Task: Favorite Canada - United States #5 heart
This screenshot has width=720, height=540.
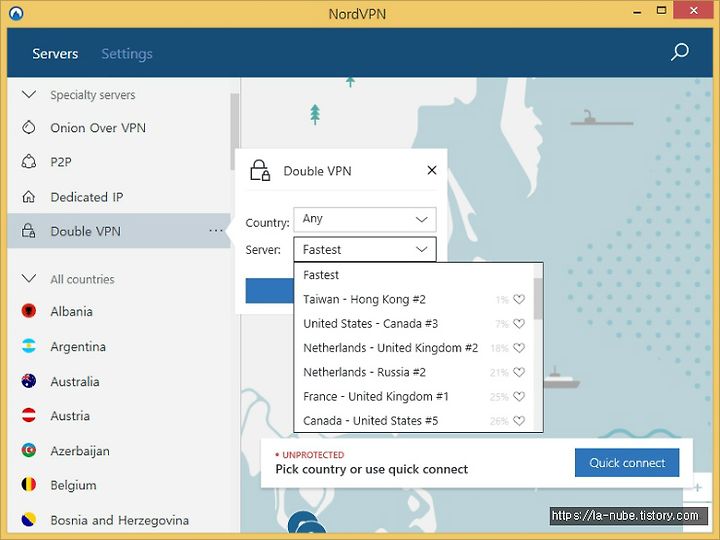Action: tap(519, 420)
